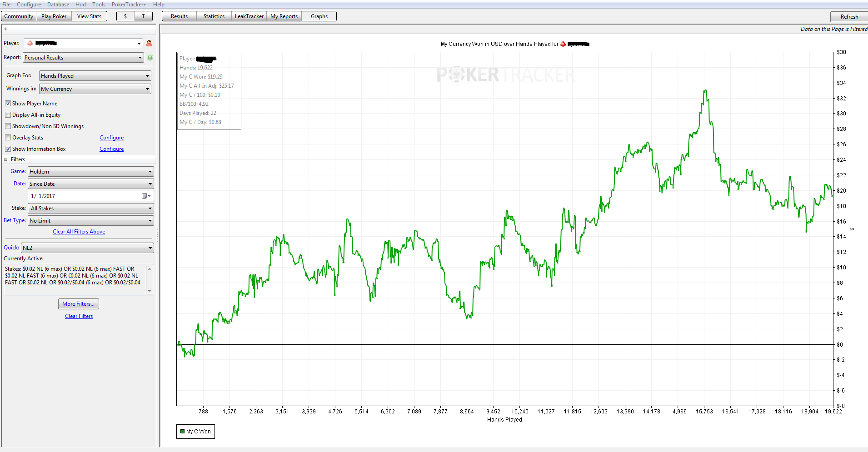The width and height of the screenshot is (868, 452).
Task: Switch to tournaments with T button
Action: (x=143, y=16)
